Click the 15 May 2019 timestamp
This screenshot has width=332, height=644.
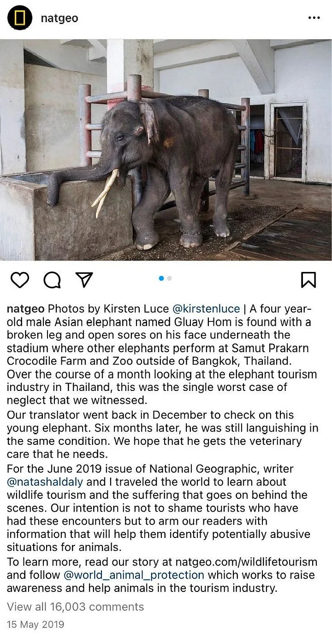36,625
